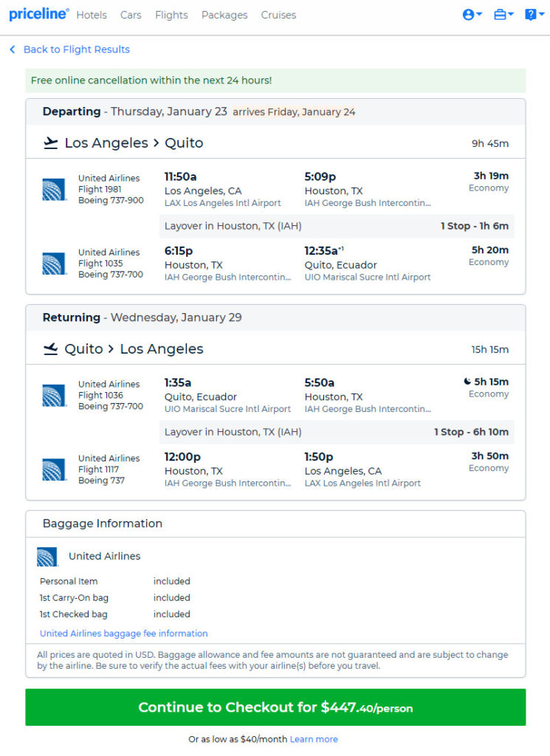The image size is (550, 756).
Task: Click the 'arrives Friday, January 24' notice
Action: 294,112
